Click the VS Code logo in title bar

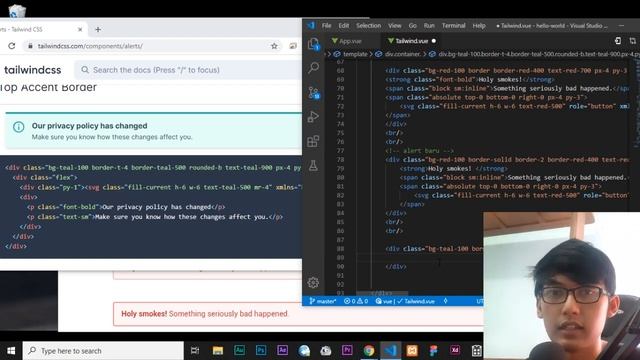pos(311,26)
